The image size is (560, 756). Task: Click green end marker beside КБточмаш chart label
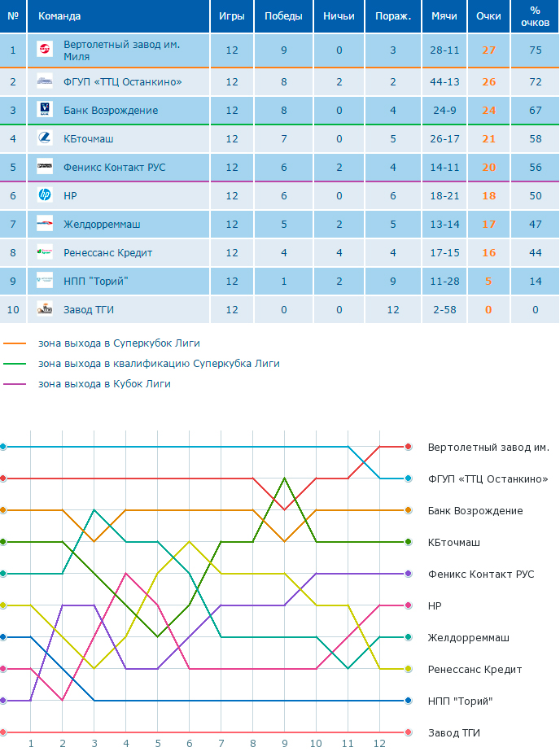[x=408, y=542]
